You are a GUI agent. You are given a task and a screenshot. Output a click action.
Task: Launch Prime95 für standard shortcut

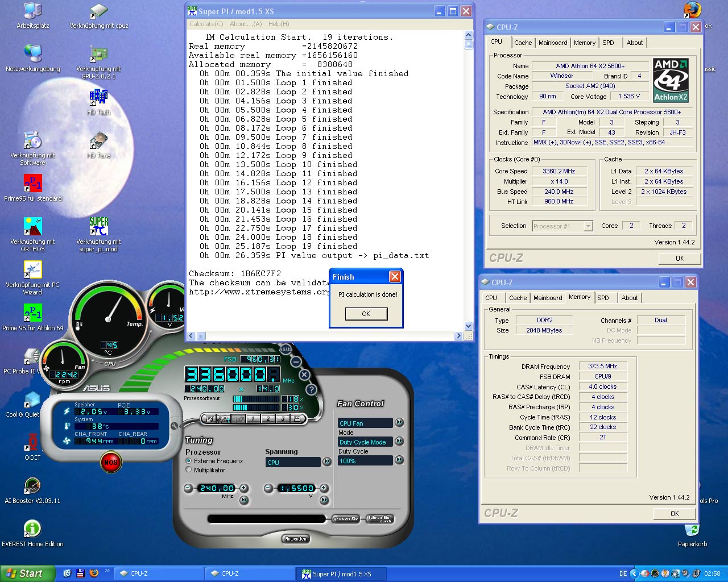tap(33, 188)
